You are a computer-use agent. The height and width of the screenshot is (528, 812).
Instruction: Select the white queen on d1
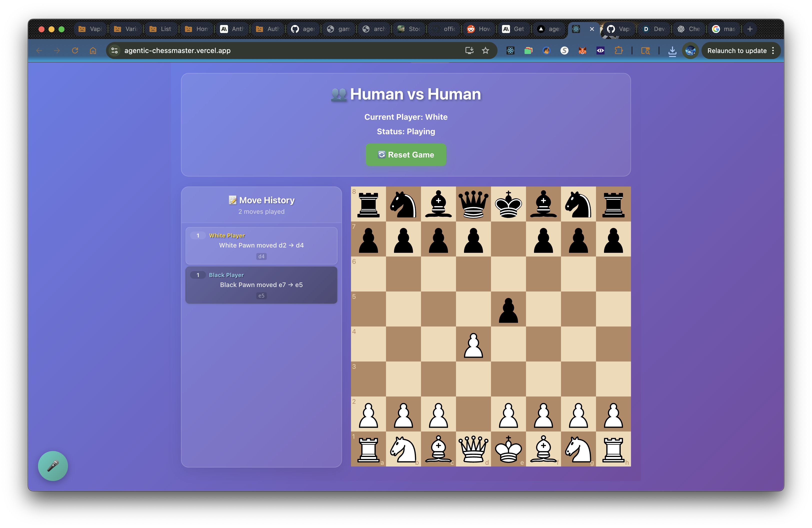473,449
